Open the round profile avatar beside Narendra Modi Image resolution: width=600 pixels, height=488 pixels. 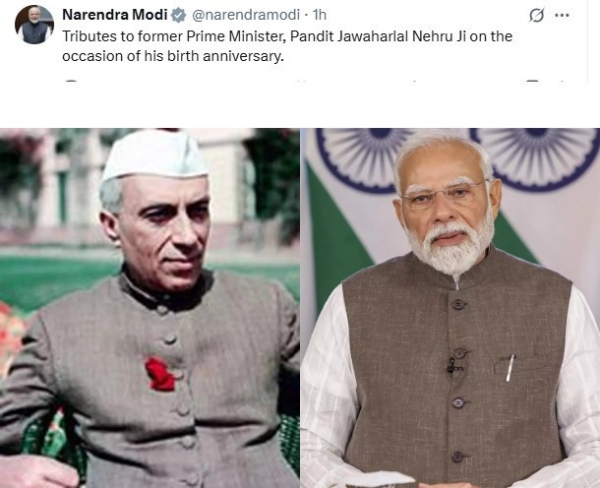pos(34,25)
